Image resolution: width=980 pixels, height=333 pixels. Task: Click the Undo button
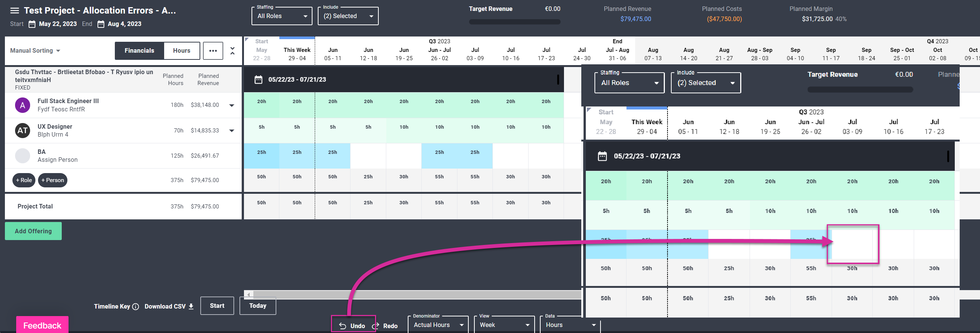point(353,326)
